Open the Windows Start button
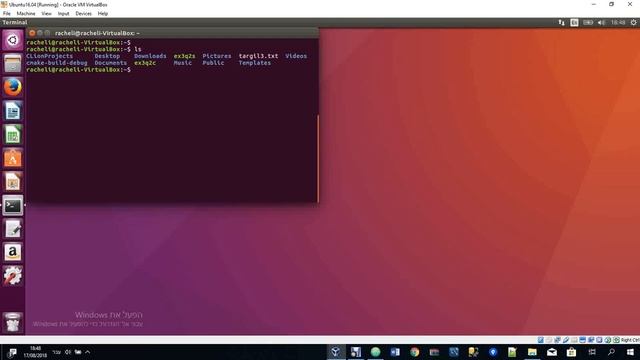The width and height of the screenshot is (640, 360). pyautogui.click(x=630, y=352)
